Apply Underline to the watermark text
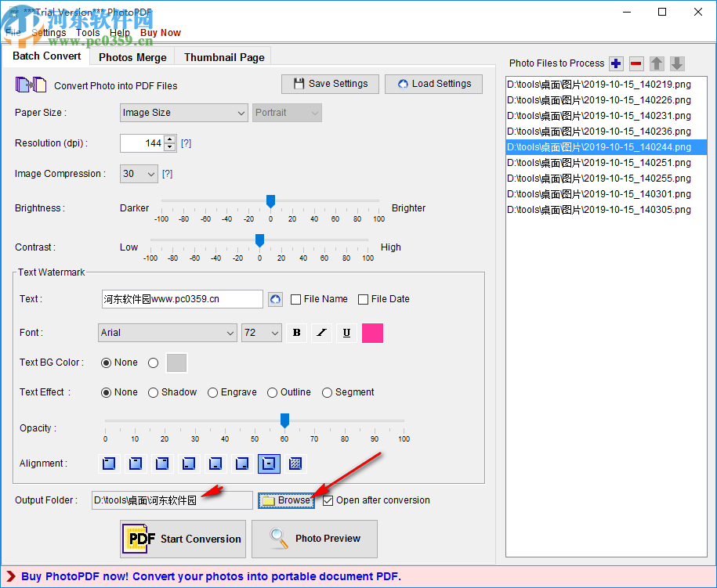This screenshot has height=588, width=717. click(346, 333)
